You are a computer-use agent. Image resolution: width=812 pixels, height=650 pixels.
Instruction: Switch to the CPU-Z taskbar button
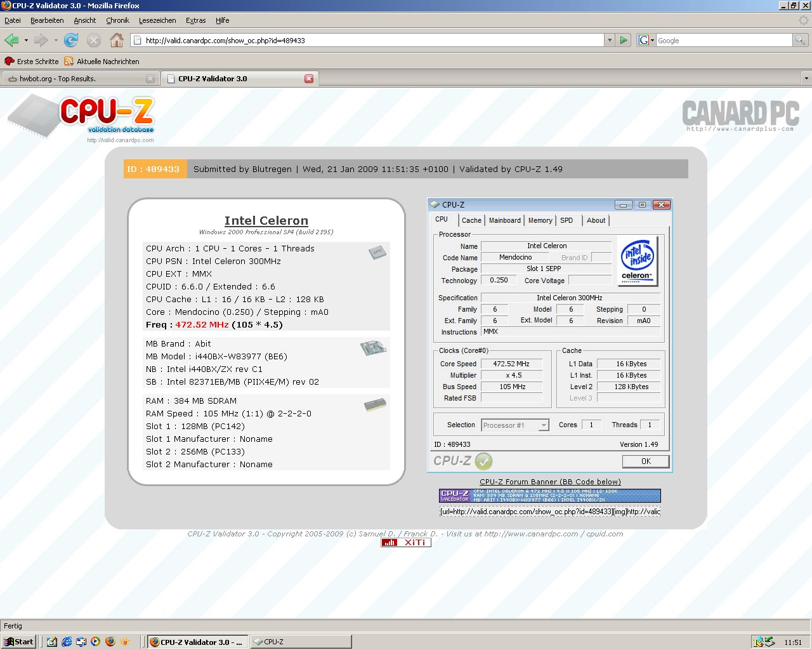(x=301, y=642)
